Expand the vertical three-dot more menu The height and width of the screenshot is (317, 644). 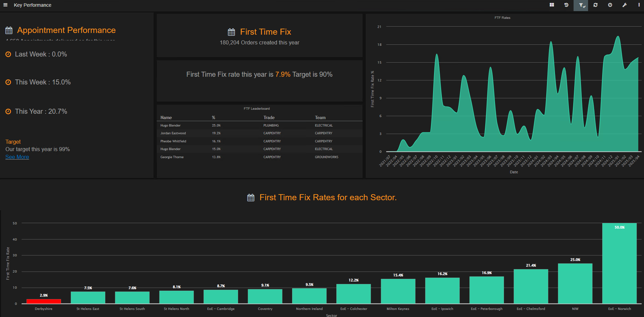(639, 5)
